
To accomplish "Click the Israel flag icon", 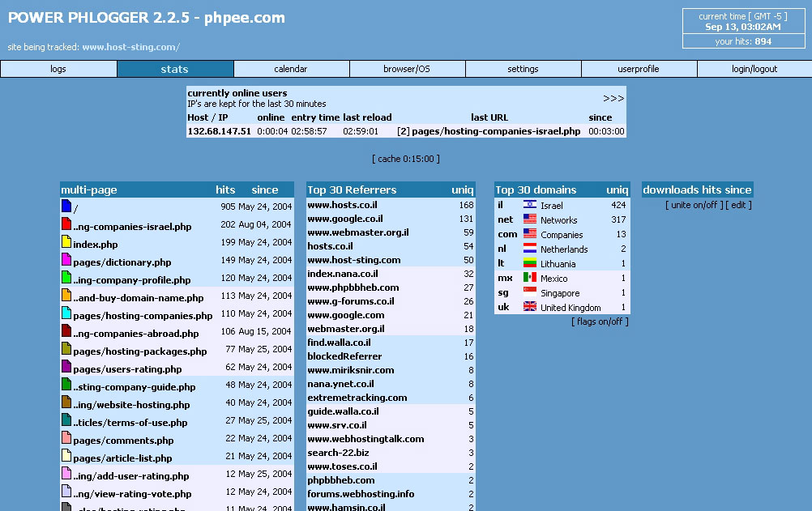I will (x=530, y=205).
